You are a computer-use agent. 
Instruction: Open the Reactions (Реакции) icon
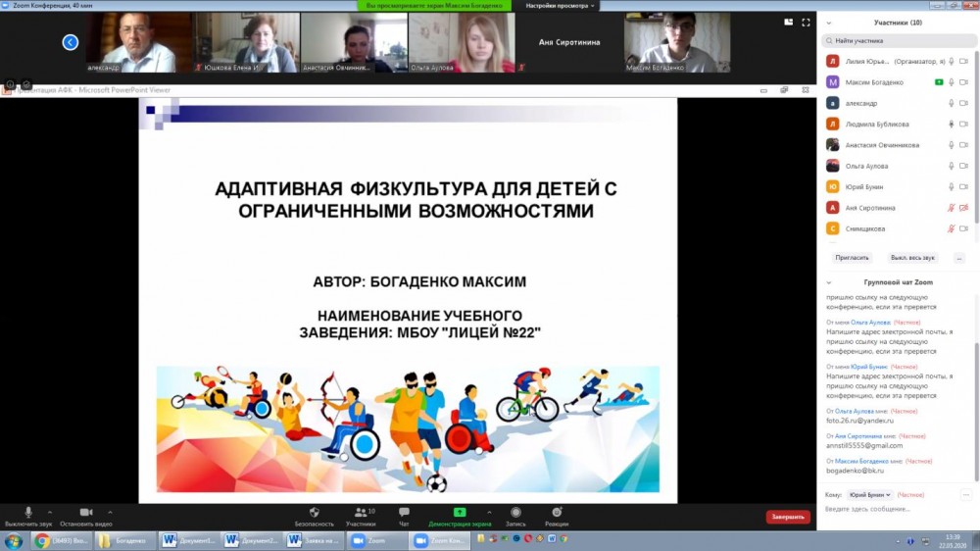(557, 513)
